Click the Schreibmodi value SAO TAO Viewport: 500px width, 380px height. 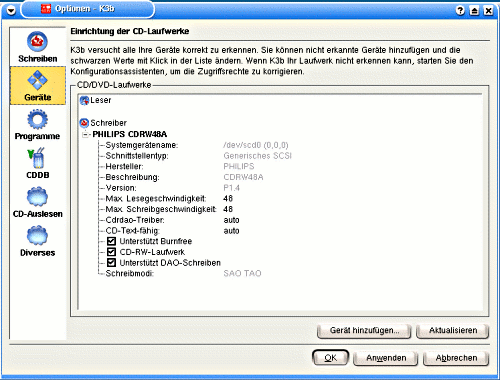click(242, 273)
